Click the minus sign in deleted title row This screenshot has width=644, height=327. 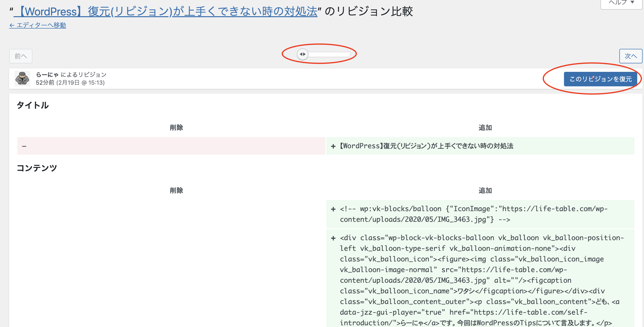(24, 146)
